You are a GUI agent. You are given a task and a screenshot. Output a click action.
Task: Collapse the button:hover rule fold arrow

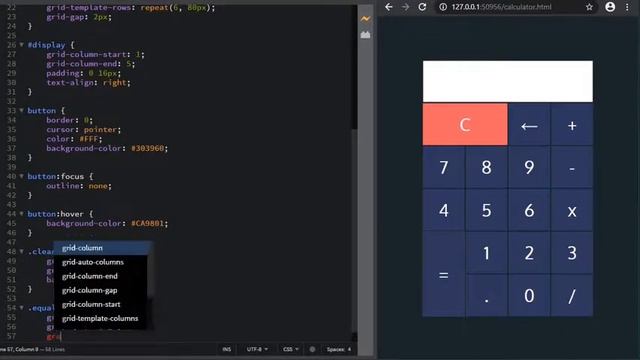click(22, 214)
